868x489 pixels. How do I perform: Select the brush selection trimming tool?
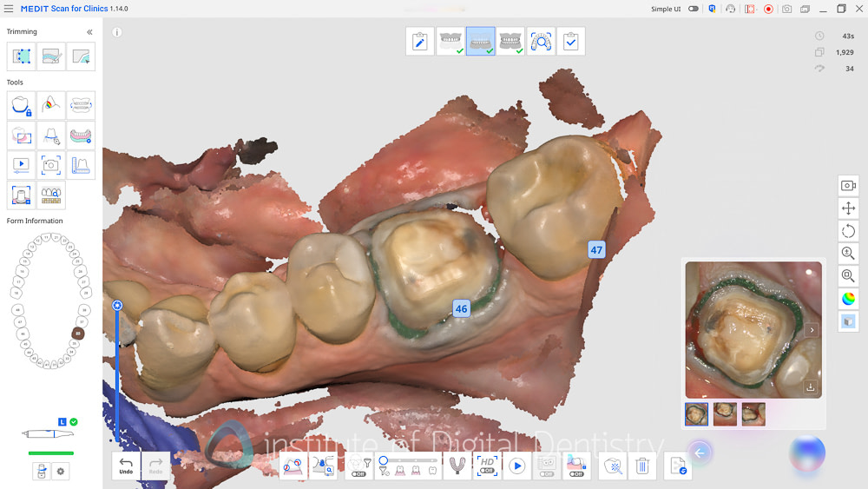[51, 56]
